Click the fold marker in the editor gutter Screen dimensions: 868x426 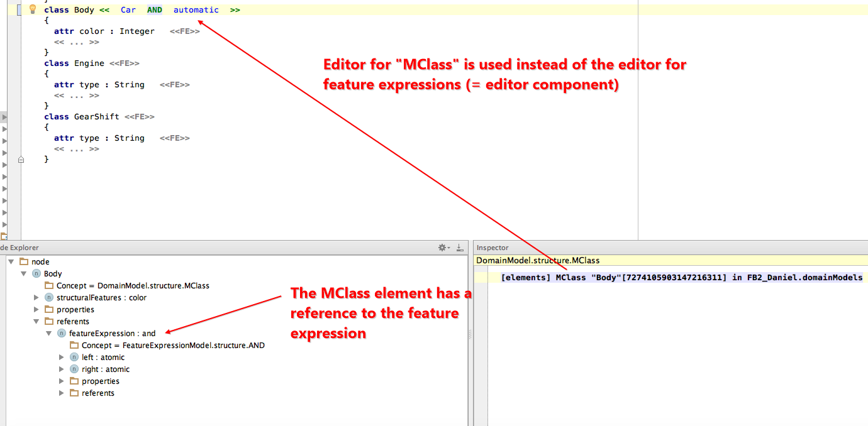21,160
